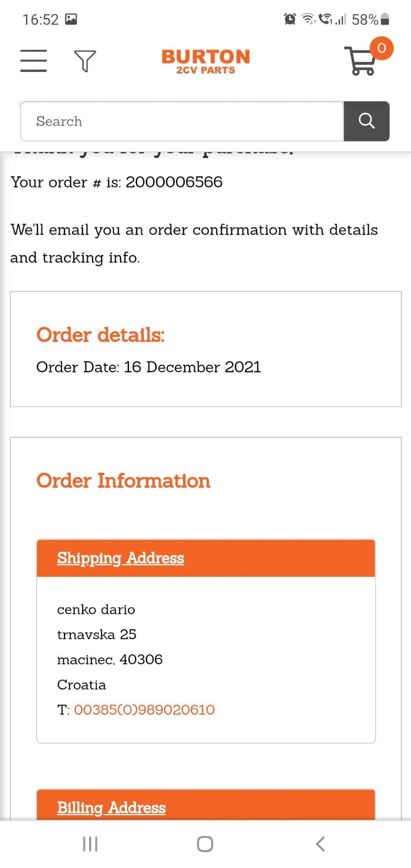Image resolution: width=411 pixels, height=868 pixels.
Task: Go back with the Android back arrow
Action: click(x=321, y=844)
